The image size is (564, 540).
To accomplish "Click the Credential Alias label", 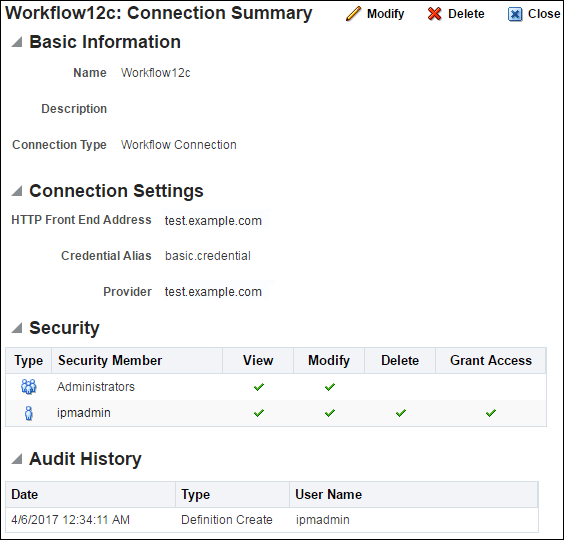I will pyautogui.click(x=106, y=256).
